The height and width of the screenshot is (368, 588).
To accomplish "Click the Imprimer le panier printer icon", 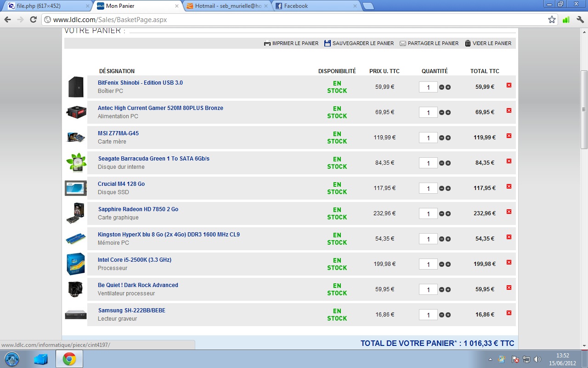I will tap(267, 43).
